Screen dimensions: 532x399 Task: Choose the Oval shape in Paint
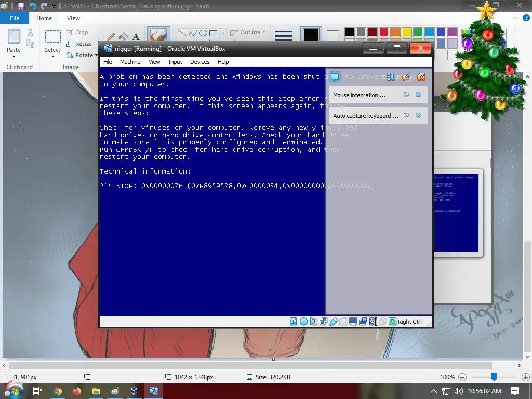click(203, 33)
